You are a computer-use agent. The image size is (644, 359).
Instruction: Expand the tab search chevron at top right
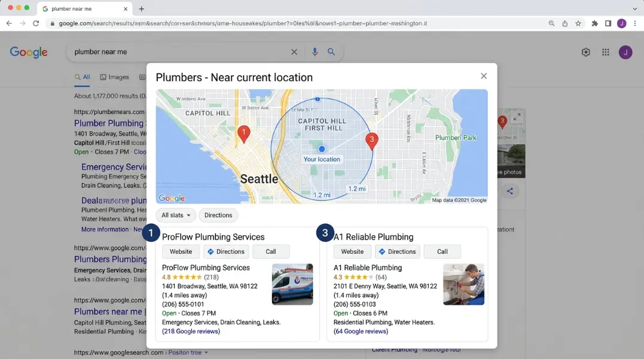[x=635, y=8]
